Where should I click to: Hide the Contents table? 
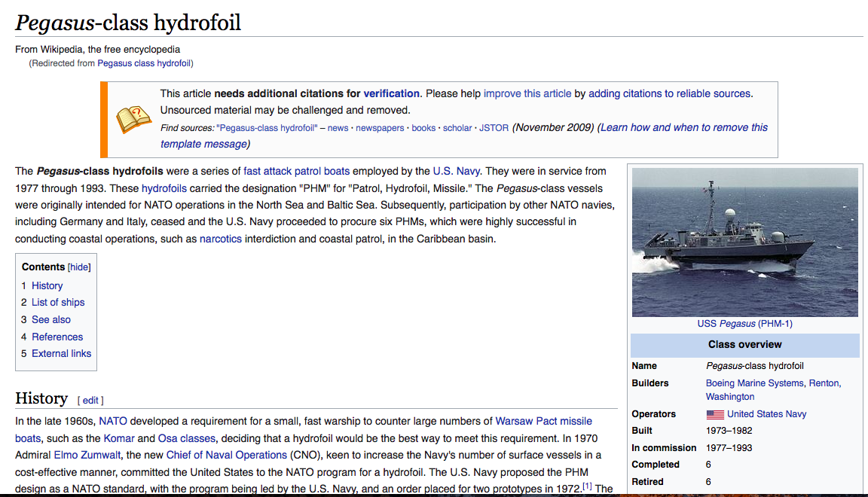79,267
